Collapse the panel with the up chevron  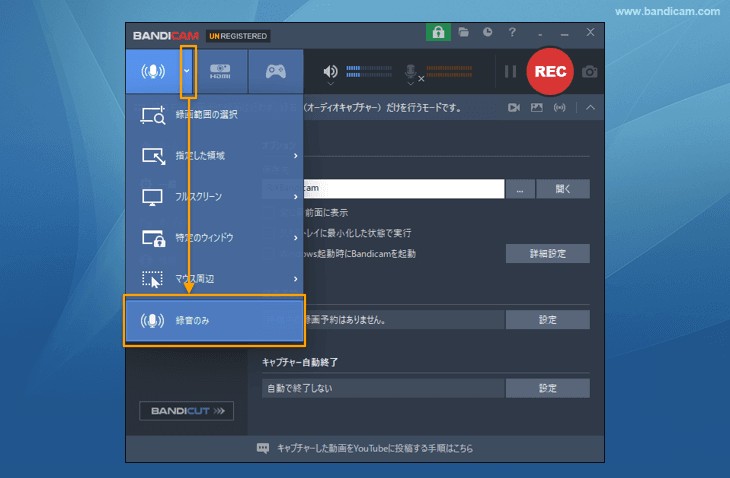pos(590,108)
